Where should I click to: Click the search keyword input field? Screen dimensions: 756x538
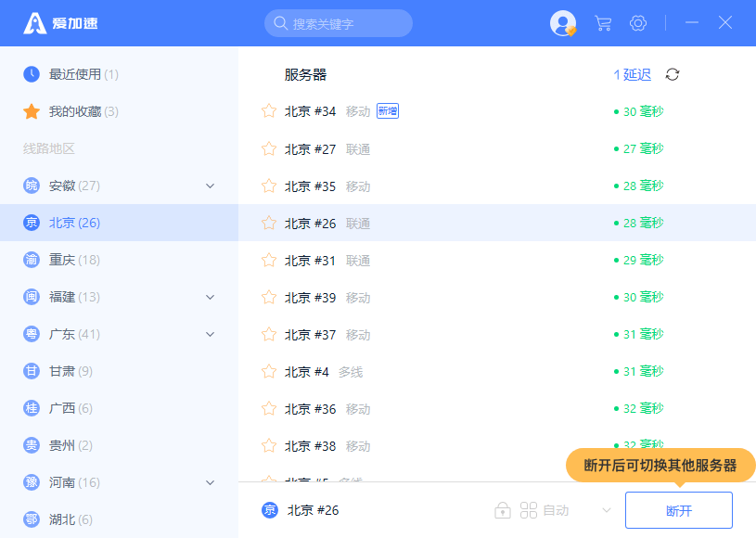(x=339, y=23)
